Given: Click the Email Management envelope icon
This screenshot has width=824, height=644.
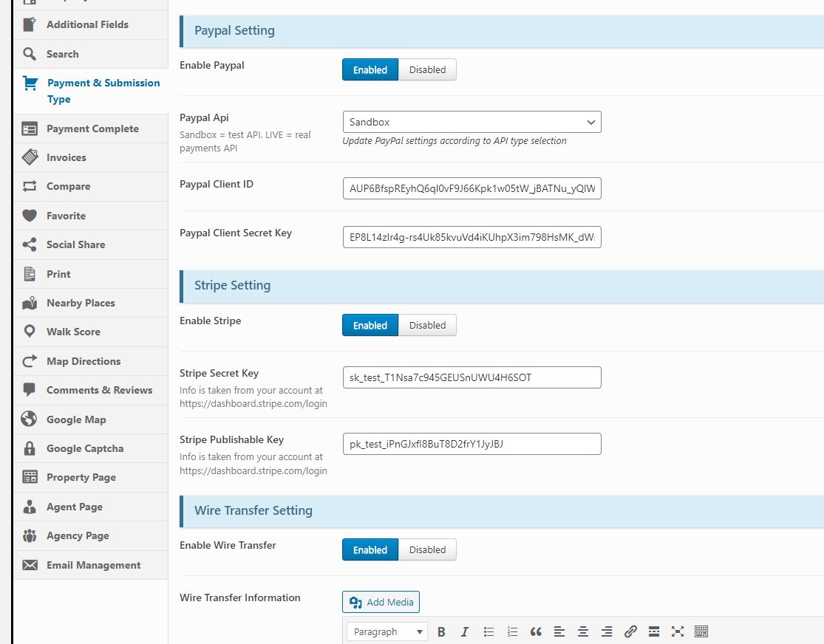Looking at the screenshot, I should point(30,565).
